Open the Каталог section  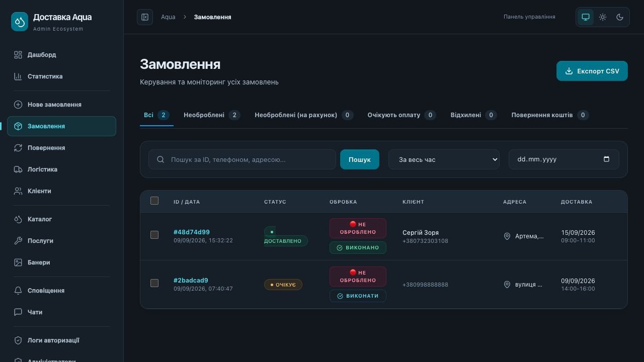coord(61,219)
